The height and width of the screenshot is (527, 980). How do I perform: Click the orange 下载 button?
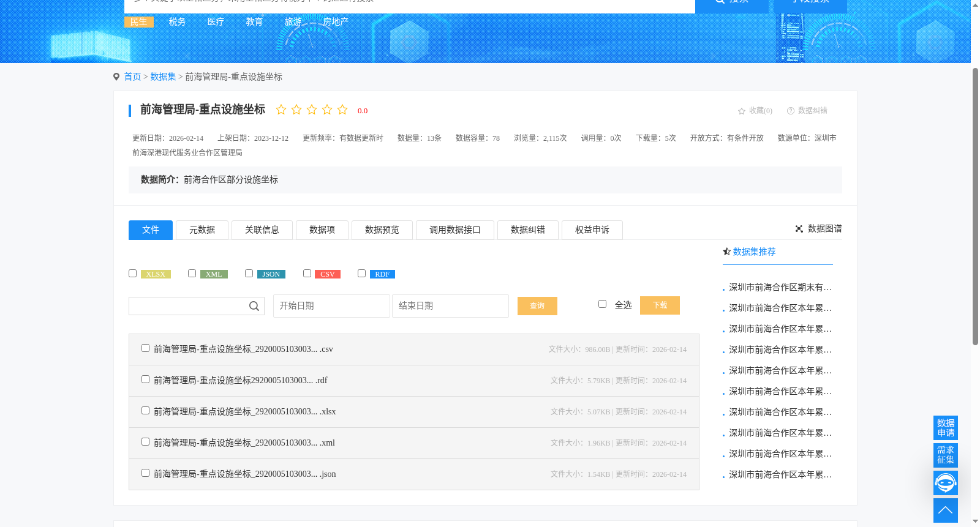(660, 305)
